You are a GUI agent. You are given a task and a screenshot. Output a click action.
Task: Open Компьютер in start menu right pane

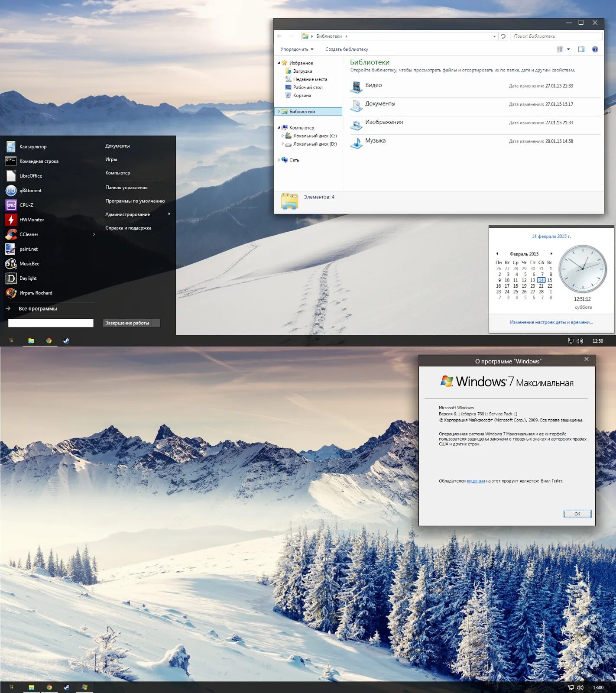(117, 173)
